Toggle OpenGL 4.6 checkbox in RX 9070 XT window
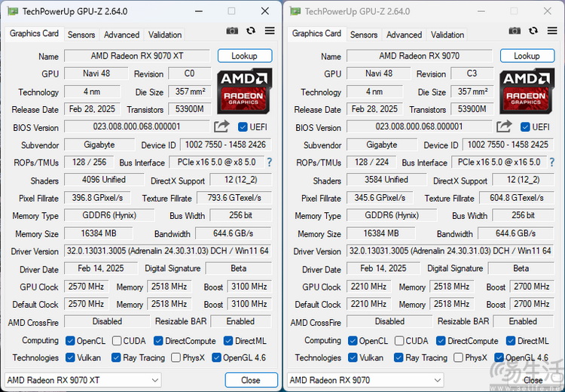This screenshot has width=565, height=392. [216, 357]
